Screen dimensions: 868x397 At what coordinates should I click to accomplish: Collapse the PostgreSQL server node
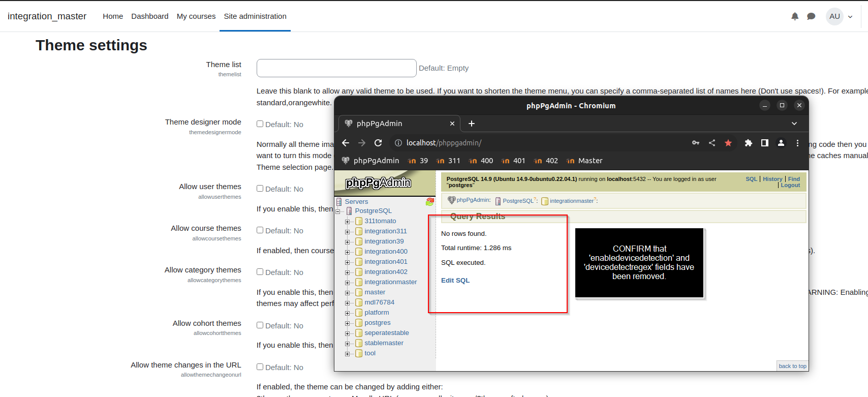pyautogui.click(x=338, y=211)
